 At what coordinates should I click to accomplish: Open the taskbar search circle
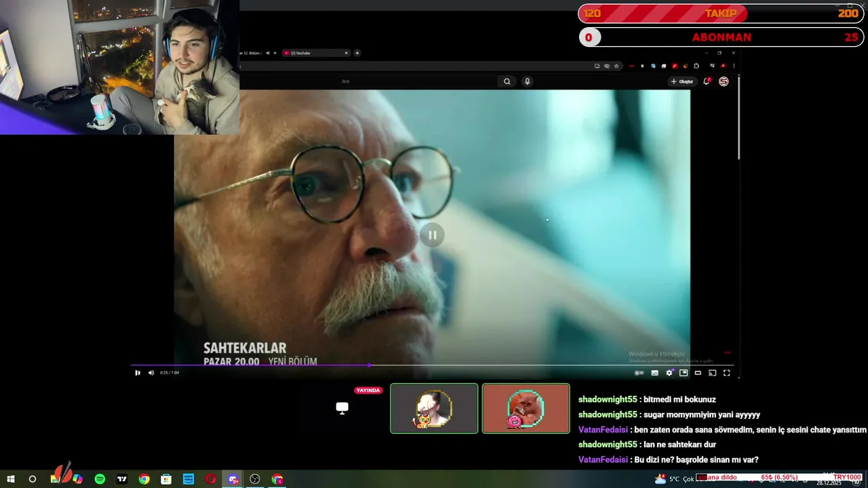pyautogui.click(x=32, y=479)
